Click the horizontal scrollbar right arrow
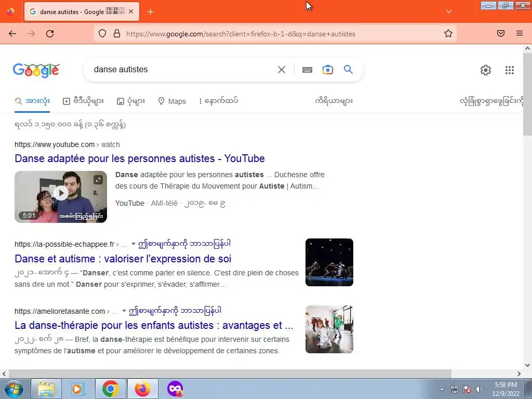 [519, 374]
